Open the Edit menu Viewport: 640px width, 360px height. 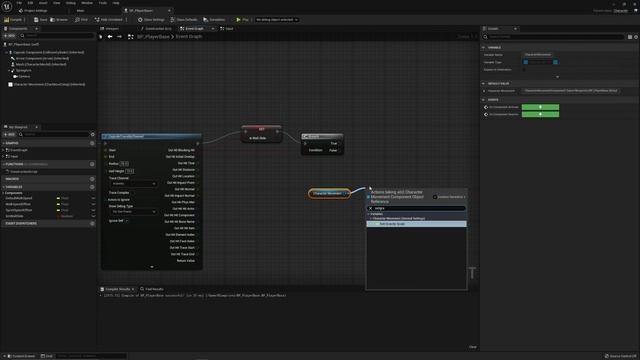(30, 3)
